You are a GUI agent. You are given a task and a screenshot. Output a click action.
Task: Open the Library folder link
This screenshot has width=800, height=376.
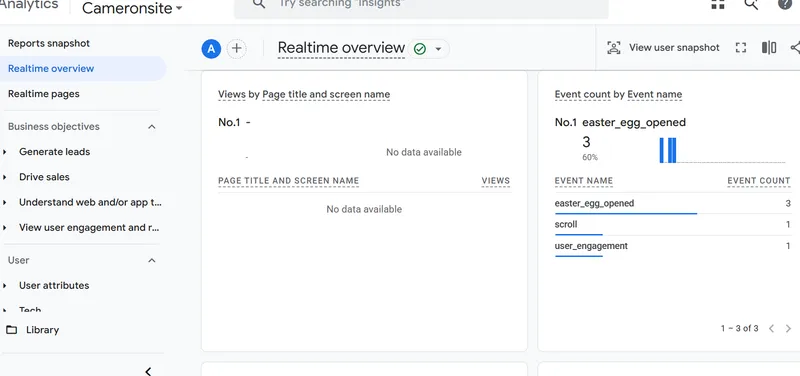pos(33,330)
